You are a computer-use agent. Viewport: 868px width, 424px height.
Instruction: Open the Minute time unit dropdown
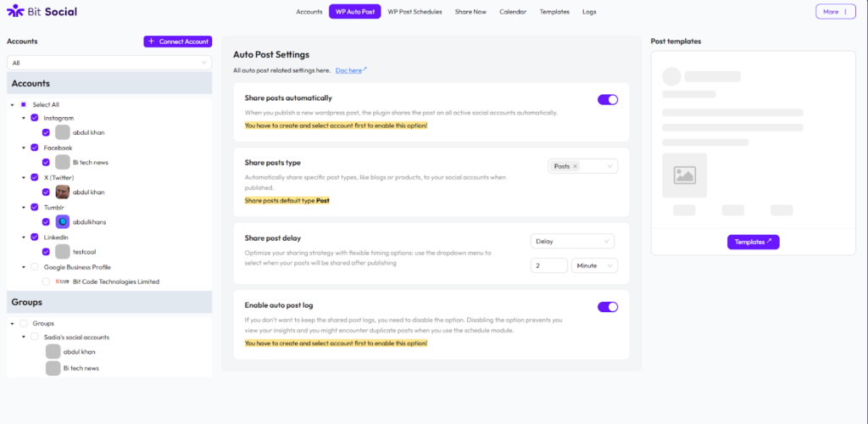[x=594, y=265]
